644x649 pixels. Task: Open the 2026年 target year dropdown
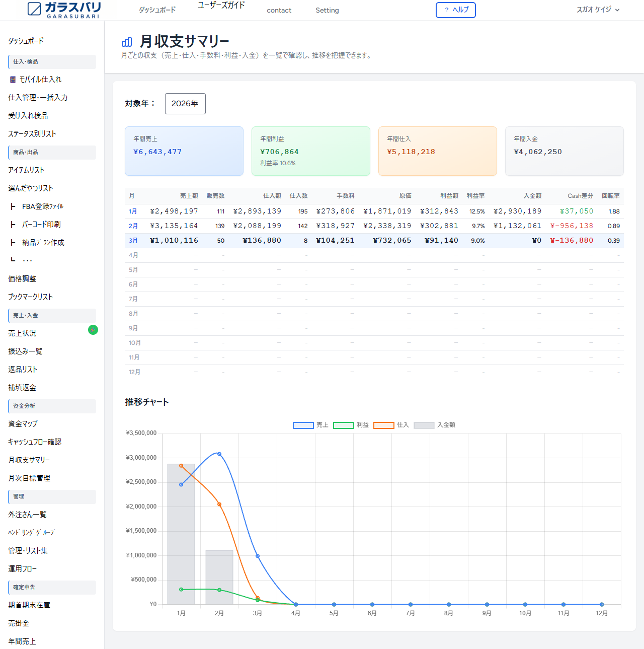pyautogui.click(x=185, y=104)
